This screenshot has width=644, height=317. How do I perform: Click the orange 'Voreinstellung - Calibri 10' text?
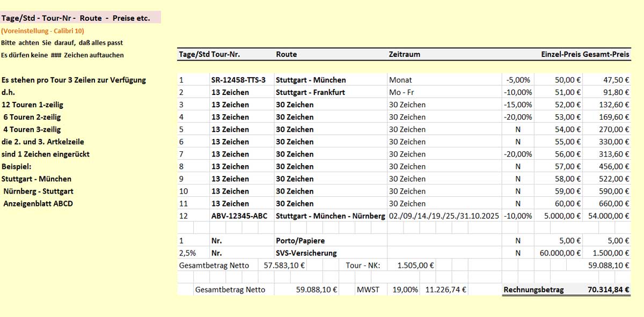(x=43, y=31)
